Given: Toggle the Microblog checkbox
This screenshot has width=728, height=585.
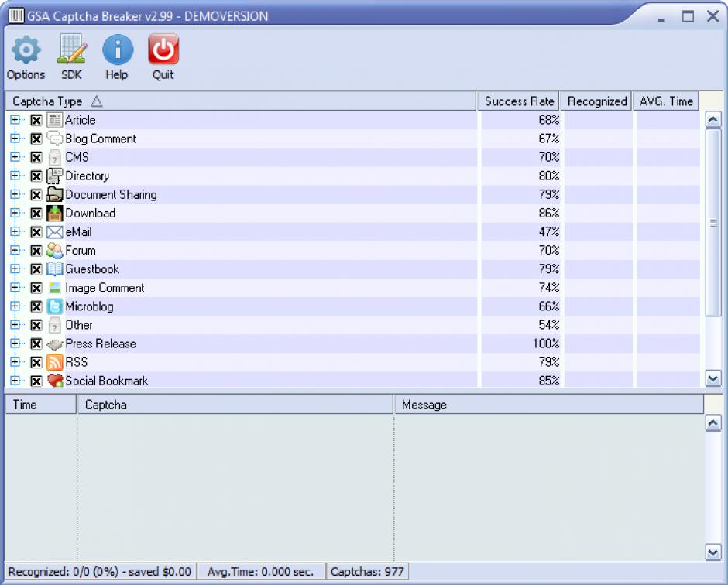Looking at the screenshot, I should (x=36, y=306).
